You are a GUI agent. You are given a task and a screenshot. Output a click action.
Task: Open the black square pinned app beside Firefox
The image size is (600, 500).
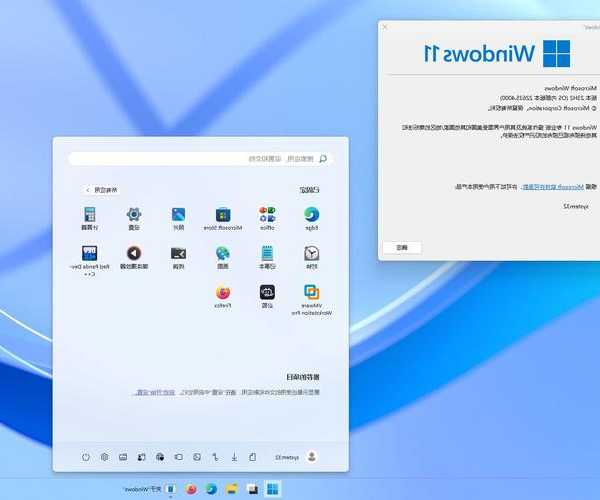point(267,296)
